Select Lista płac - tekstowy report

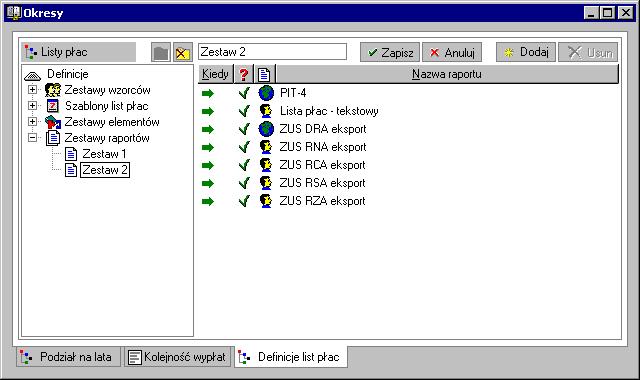coord(329,111)
